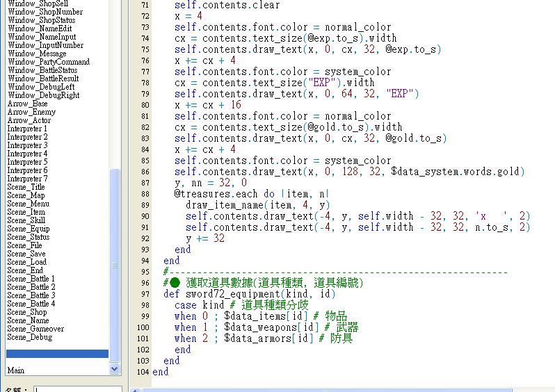
Task: Open Scene_Battle 1 script
Action: pyautogui.click(x=31, y=279)
